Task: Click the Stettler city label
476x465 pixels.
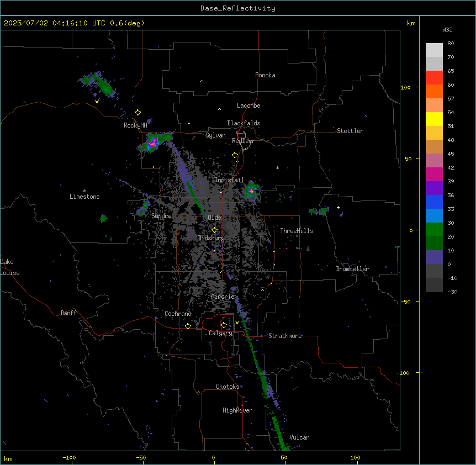Action: (x=350, y=131)
